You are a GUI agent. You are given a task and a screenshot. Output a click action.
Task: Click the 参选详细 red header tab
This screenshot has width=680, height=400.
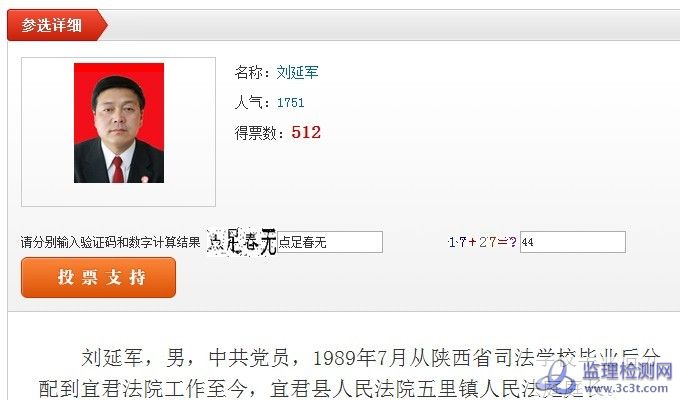coord(56,25)
